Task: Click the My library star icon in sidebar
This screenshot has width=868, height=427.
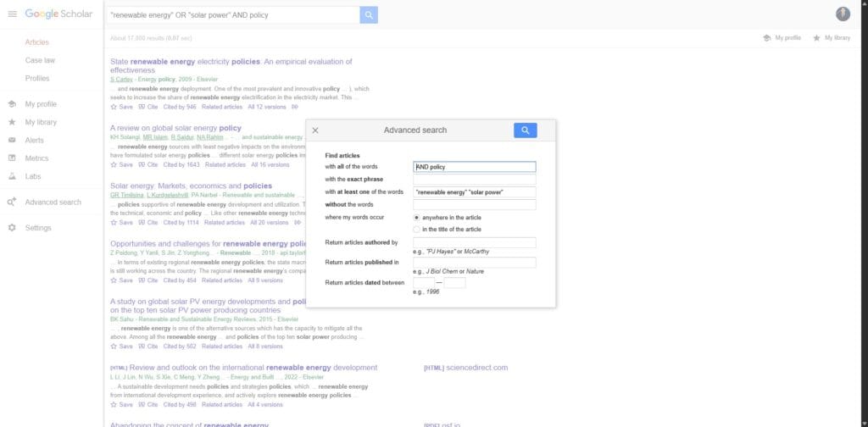Action: (x=12, y=122)
